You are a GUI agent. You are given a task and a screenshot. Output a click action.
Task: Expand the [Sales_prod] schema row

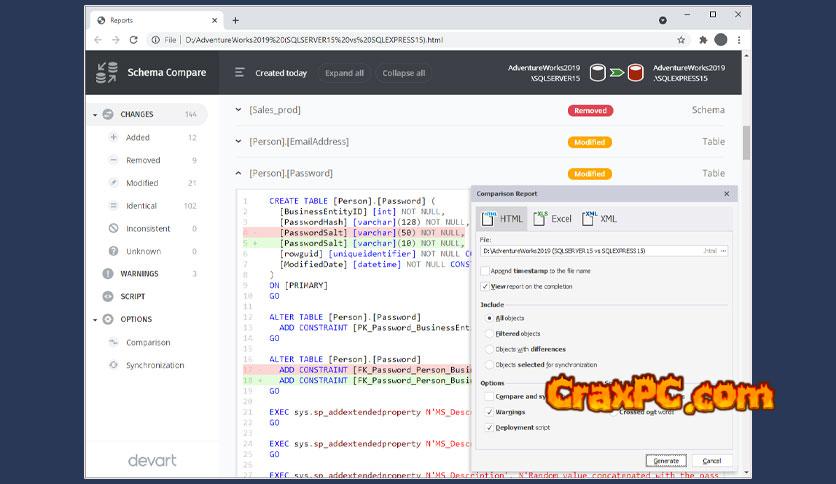tap(239, 110)
